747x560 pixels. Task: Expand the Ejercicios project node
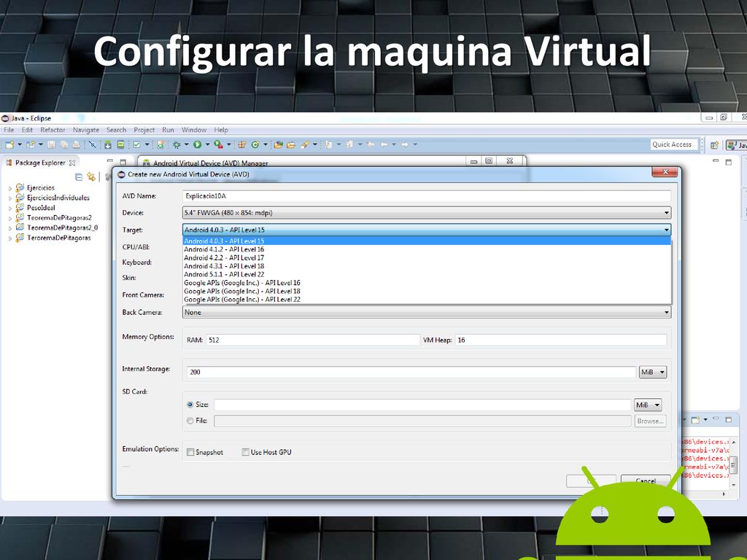click(x=10, y=189)
